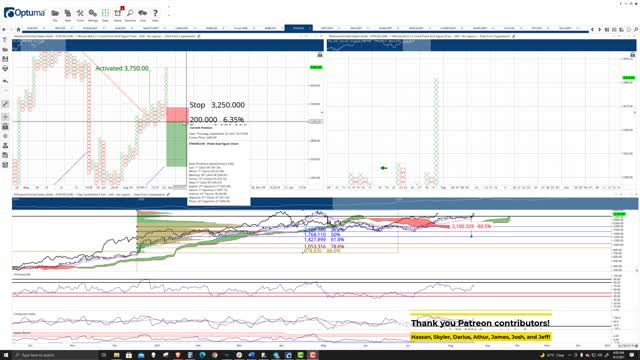Click the right chart navigator highlighted range
640x360 pixels.
[x=416, y=45]
